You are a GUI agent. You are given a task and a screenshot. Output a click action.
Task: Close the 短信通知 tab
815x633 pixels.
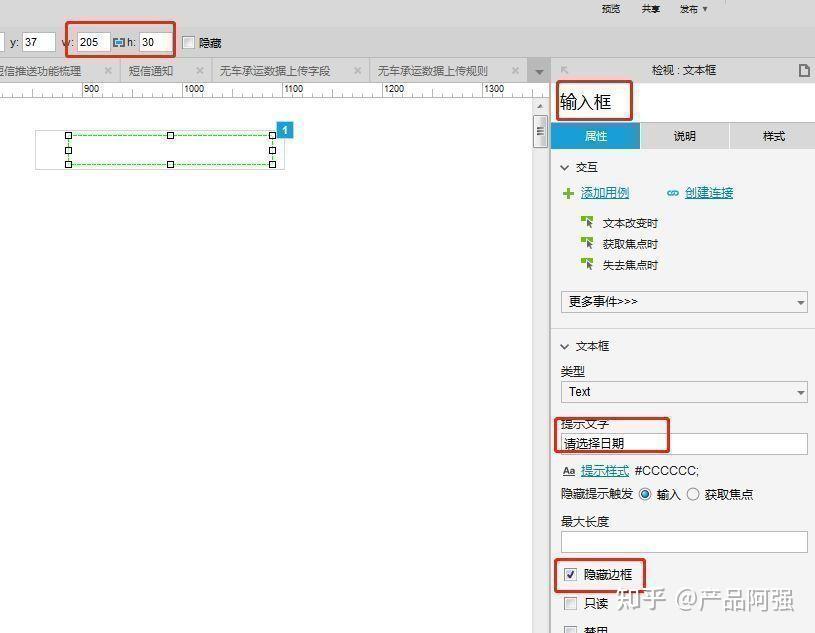click(x=200, y=70)
